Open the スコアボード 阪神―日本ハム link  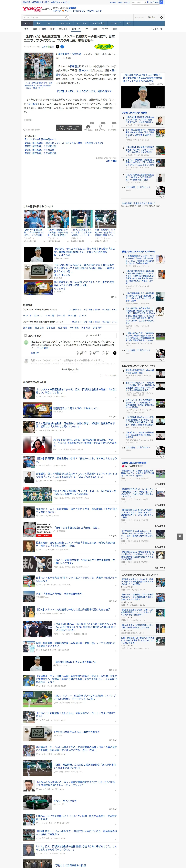40,139
